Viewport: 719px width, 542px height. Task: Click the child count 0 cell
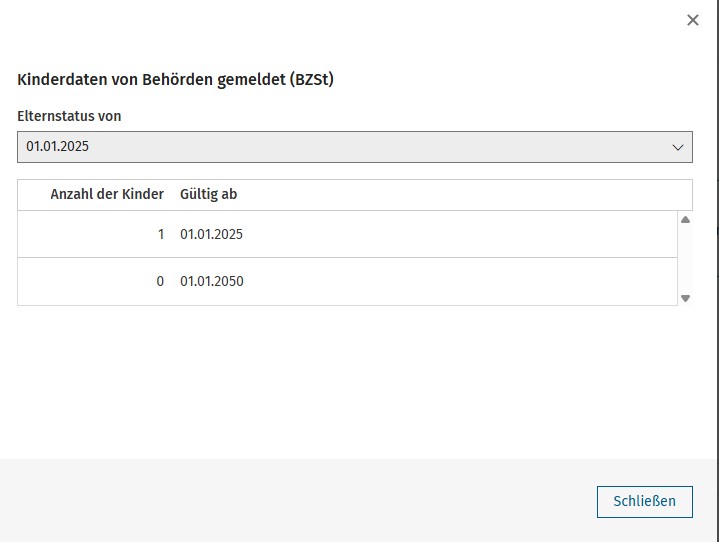160,281
